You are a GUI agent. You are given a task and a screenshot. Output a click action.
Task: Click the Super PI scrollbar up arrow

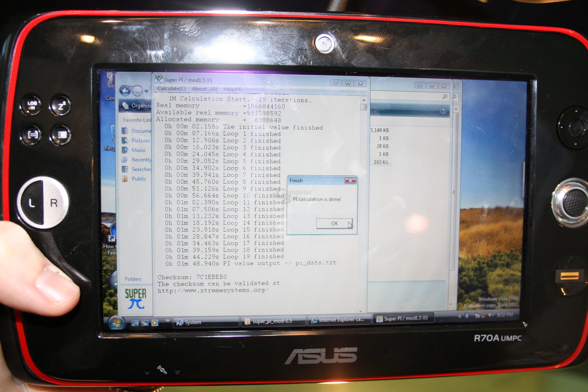363,100
